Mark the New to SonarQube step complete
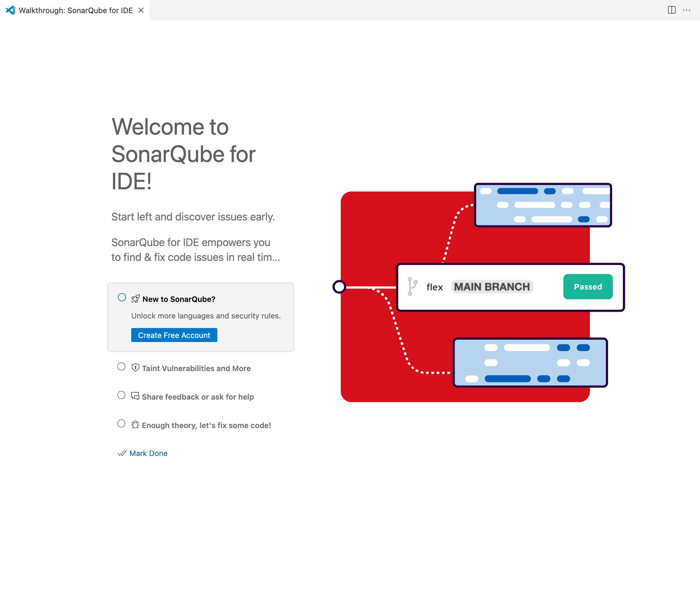The height and width of the screenshot is (595, 700). pyautogui.click(x=122, y=297)
